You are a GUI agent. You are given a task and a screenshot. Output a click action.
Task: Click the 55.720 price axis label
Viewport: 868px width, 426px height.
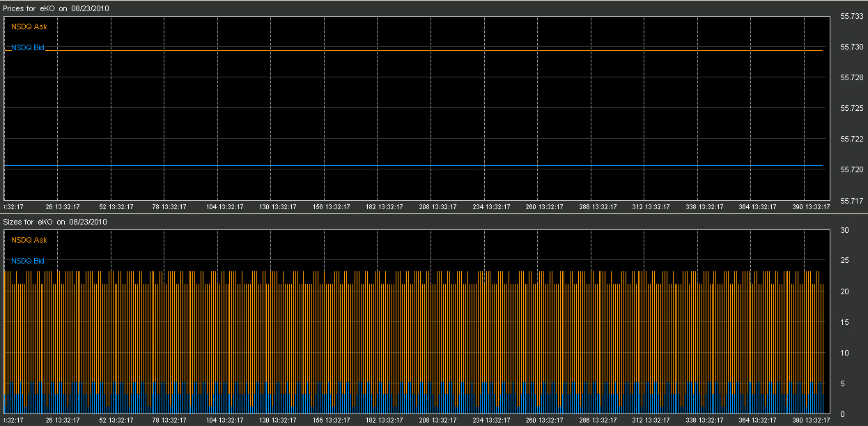[x=853, y=169]
